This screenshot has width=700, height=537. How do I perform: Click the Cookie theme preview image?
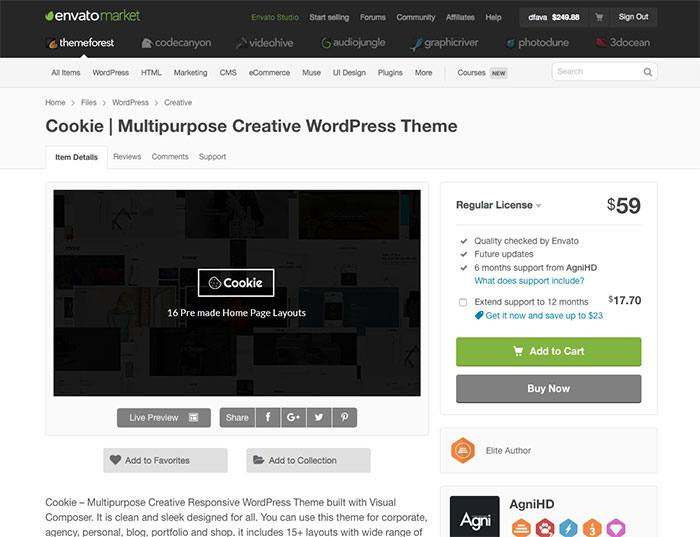click(x=237, y=293)
